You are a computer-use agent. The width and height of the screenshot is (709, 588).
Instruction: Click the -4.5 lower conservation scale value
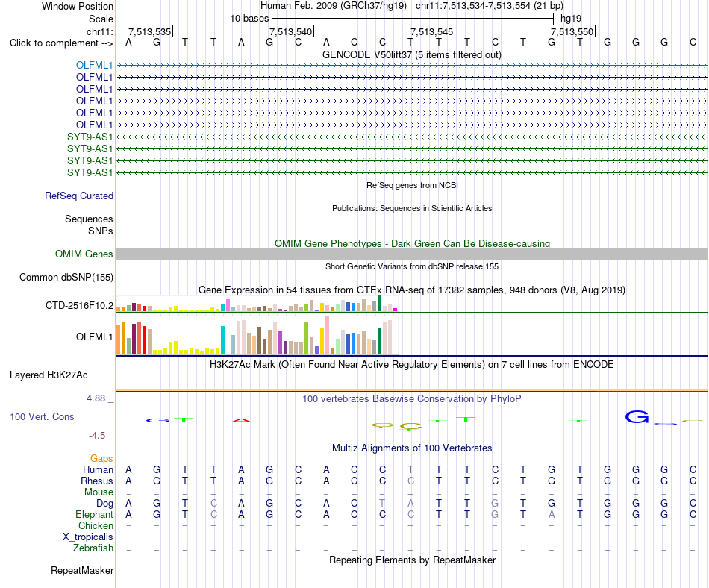click(x=97, y=436)
